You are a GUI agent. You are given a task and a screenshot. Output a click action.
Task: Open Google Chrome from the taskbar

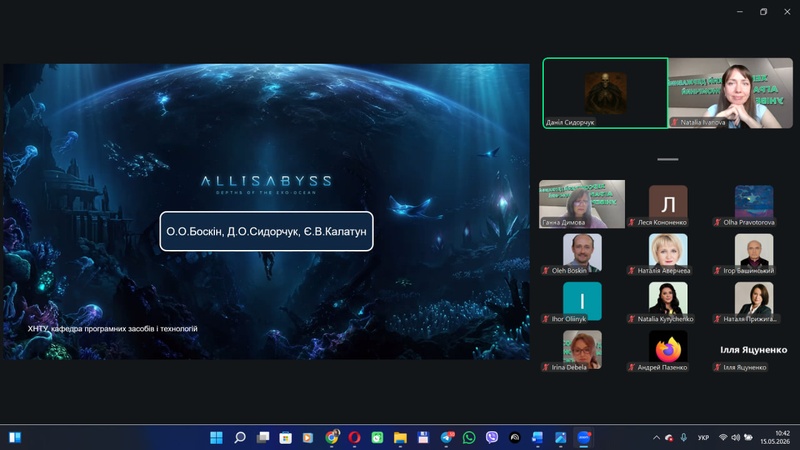(x=332, y=437)
